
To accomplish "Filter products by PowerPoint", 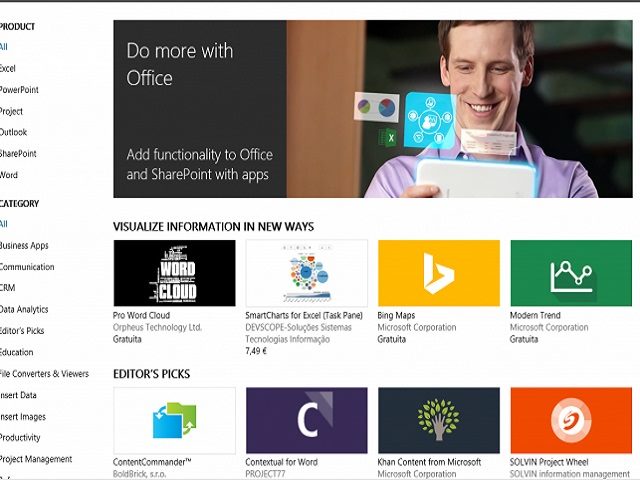I will click(x=19, y=90).
